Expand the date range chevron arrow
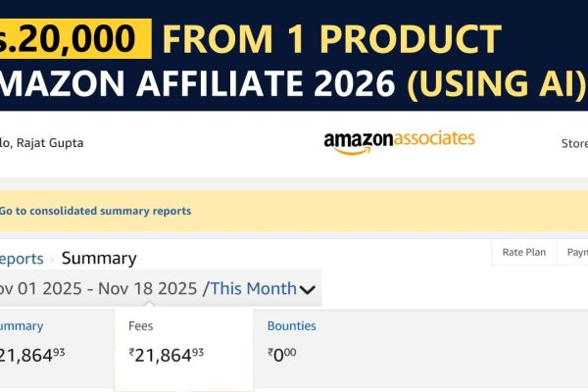The image size is (588, 392). pos(308,289)
